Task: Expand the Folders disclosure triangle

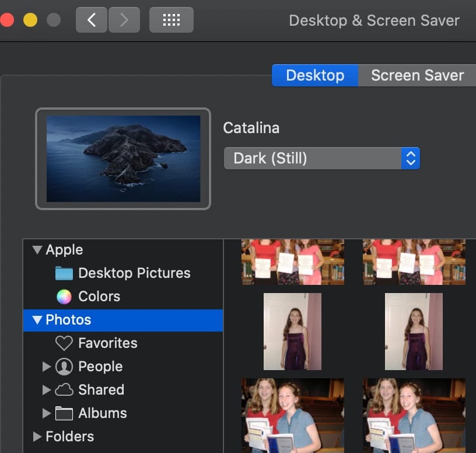Action: click(37, 437)
